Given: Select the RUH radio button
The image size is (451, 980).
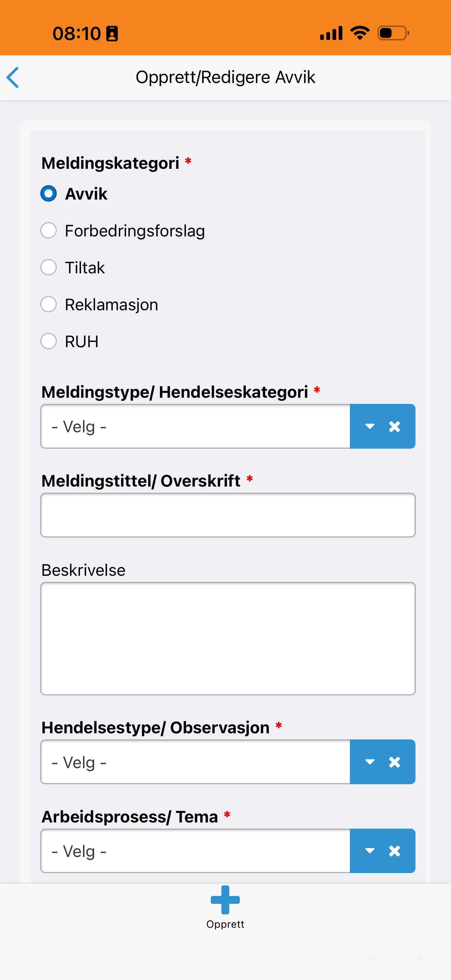Looking at the screenshot, I should [x=49, y=341].
